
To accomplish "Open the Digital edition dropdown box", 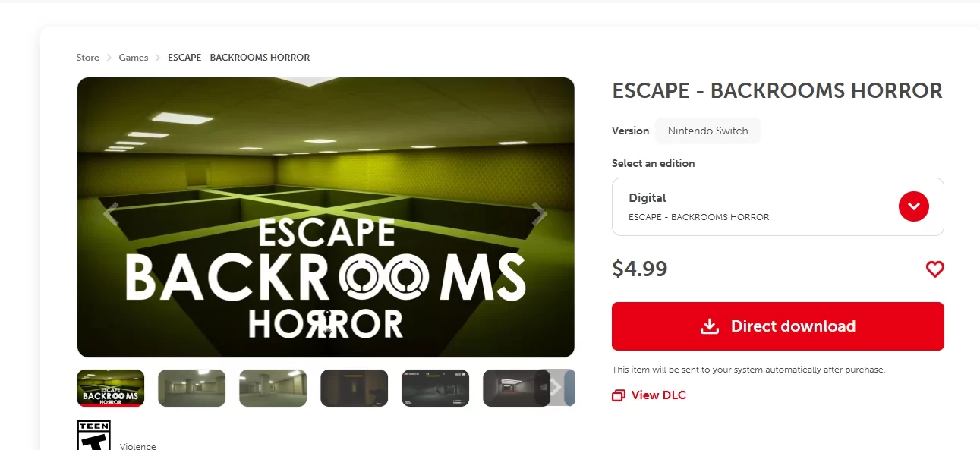I will [x=778, y=207].
